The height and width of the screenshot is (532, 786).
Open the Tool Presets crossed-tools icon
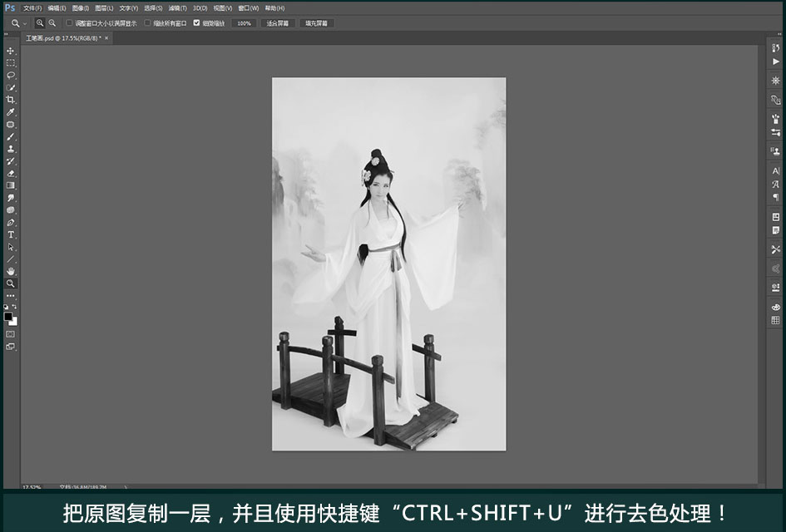775,249
